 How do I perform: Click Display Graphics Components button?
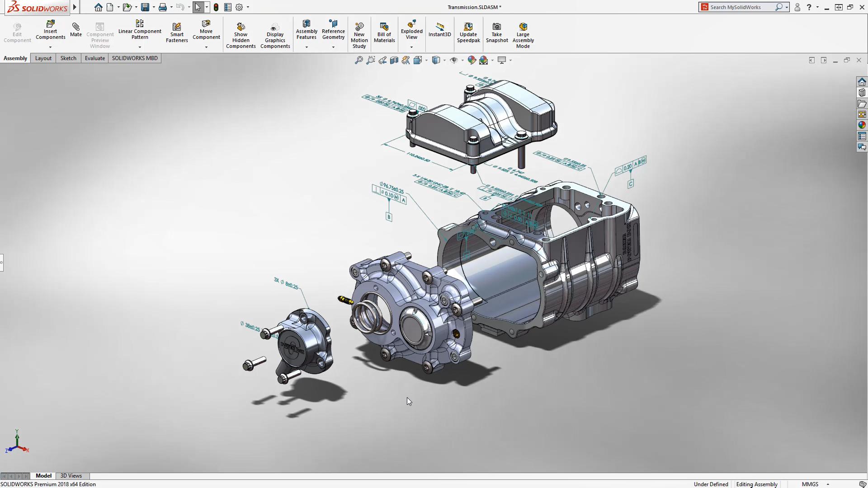pos(275,28)
